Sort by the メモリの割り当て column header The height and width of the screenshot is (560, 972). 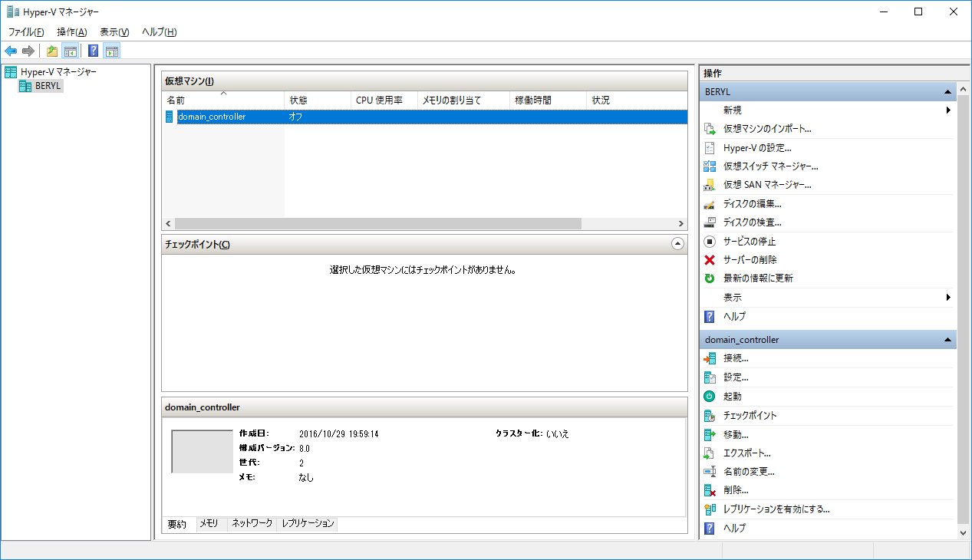pos(463,100)
